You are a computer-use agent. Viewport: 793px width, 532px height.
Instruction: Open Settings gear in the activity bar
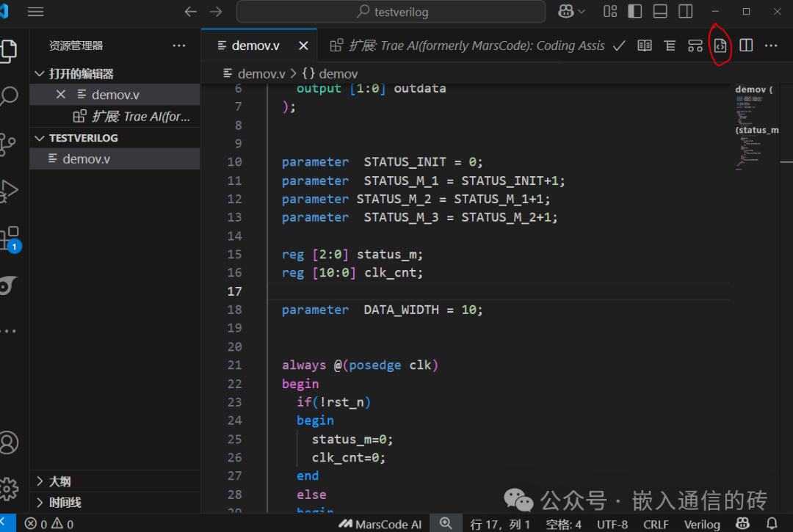[12, 489]
